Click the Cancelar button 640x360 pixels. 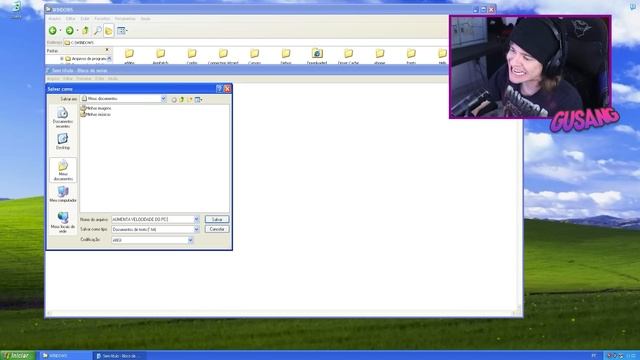(x=217, y=229)
